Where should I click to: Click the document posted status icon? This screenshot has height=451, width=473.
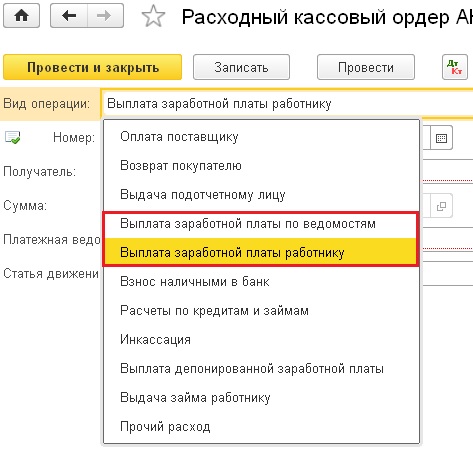(13, 137)
